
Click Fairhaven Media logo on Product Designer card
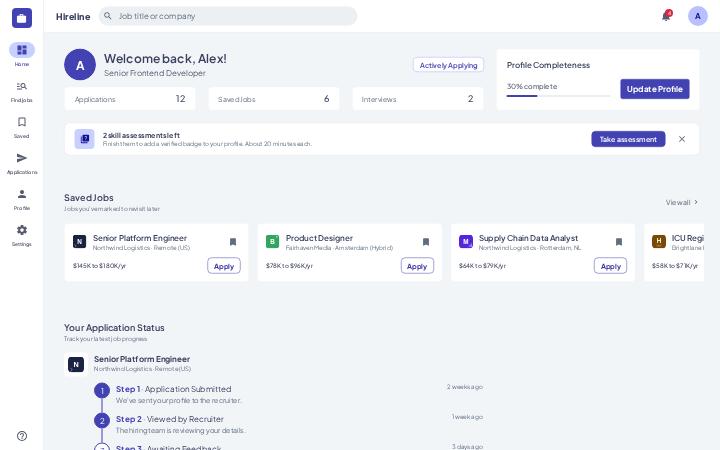pyautogui.click(x=272, y=242)
